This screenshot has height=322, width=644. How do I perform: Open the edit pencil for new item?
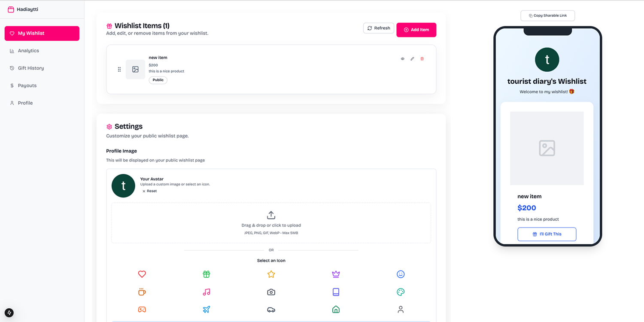point(412,59)
